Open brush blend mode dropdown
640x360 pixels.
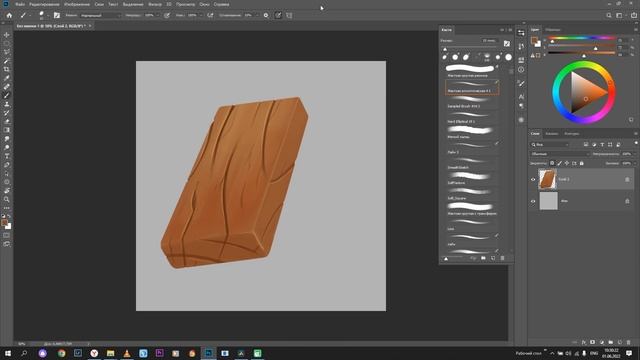tap(100, 16)
